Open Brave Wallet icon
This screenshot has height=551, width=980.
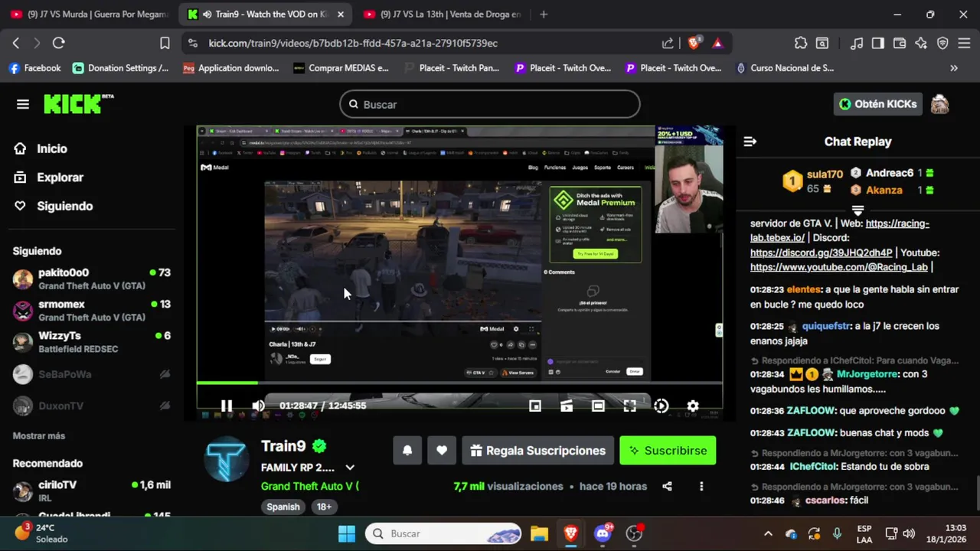(900, 43)
